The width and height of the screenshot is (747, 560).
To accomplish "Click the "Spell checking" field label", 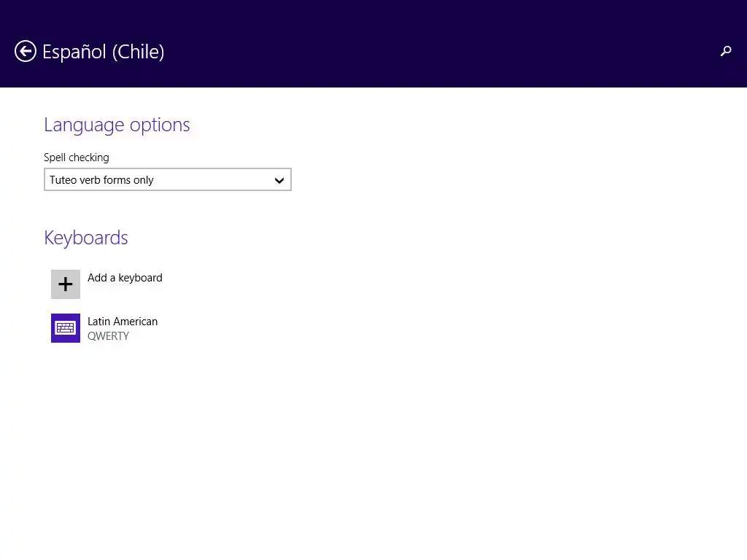I will click(77, 157).
